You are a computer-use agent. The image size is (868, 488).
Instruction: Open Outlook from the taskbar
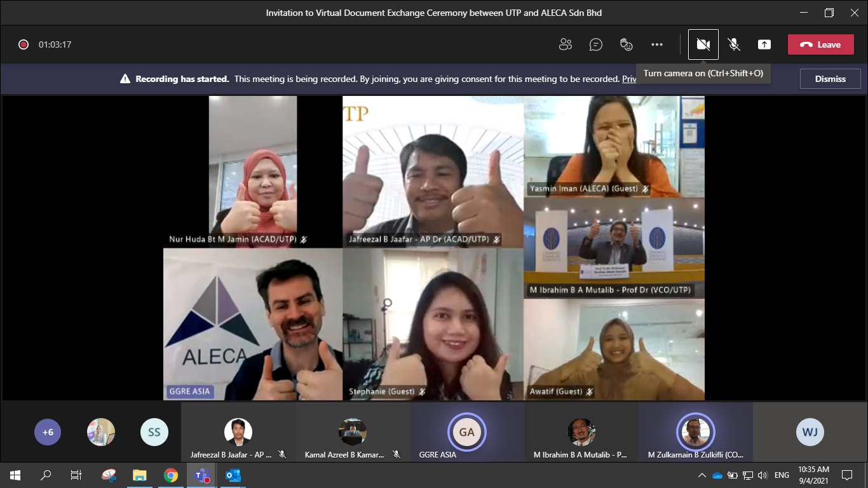(233, 475)
